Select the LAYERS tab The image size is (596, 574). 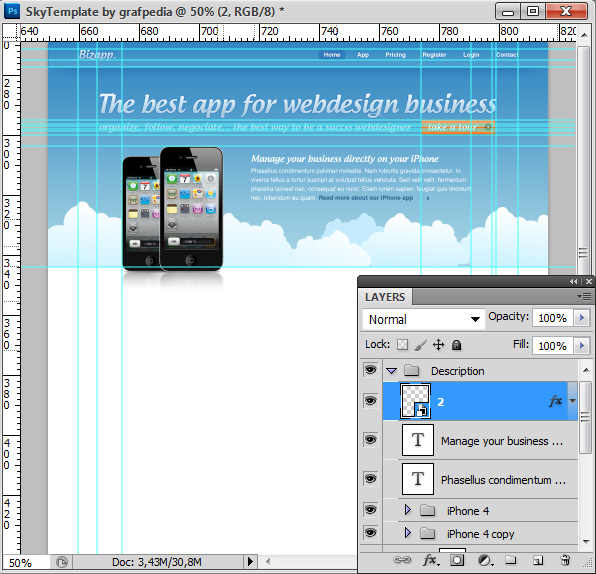[x=385, y=297]
